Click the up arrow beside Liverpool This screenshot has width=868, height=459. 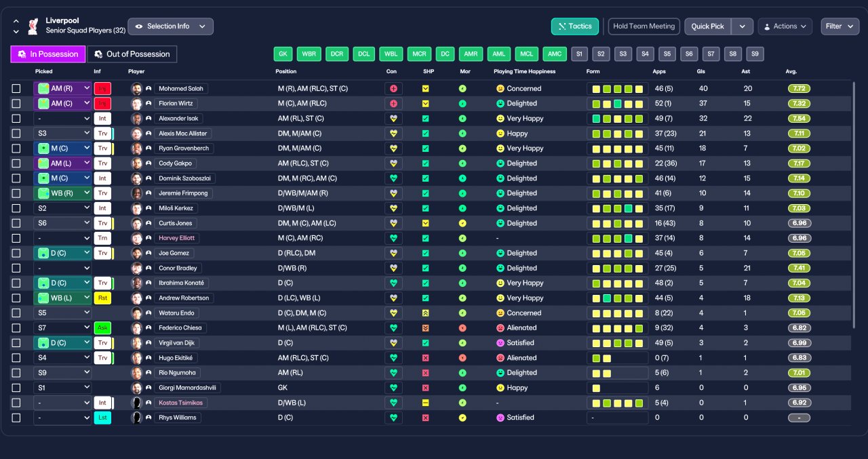(16, 22)
